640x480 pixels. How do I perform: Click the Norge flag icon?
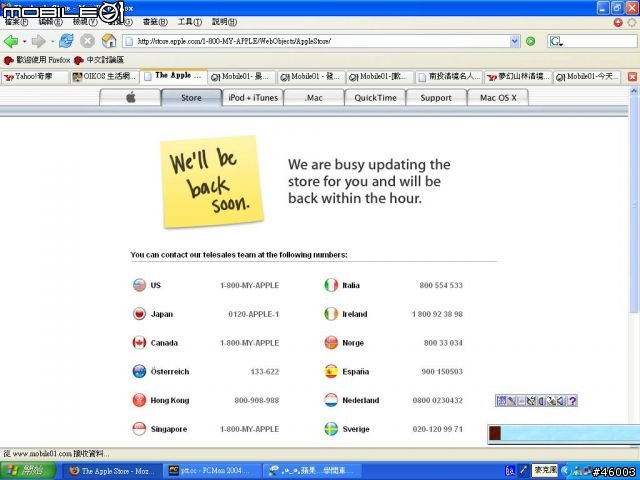pyautogui.click(x=331, y=342)
